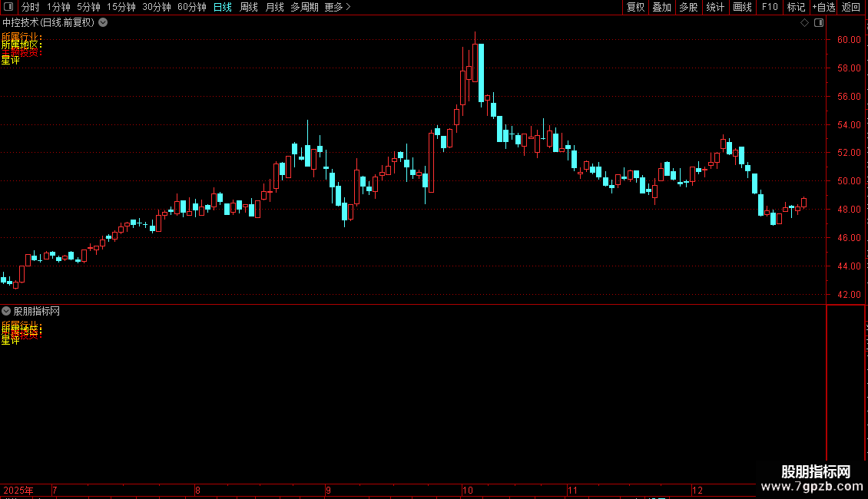Add stock via +自选 button

823,7
